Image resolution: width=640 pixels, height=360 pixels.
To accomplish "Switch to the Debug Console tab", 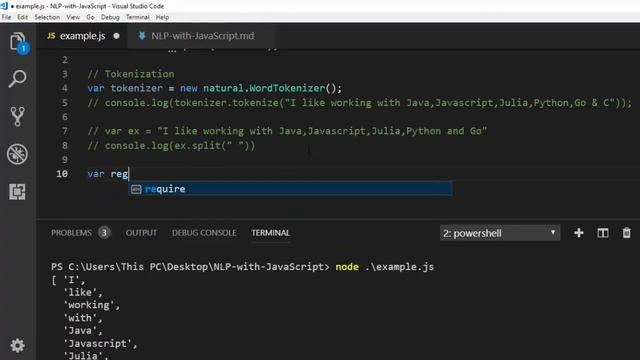I will [x=204, y=233].
